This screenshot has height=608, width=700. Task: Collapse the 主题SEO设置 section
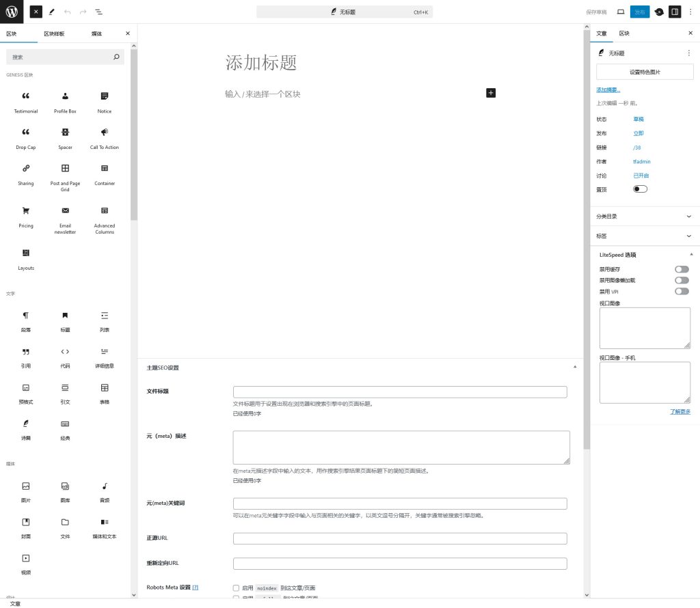pos(574,368)
